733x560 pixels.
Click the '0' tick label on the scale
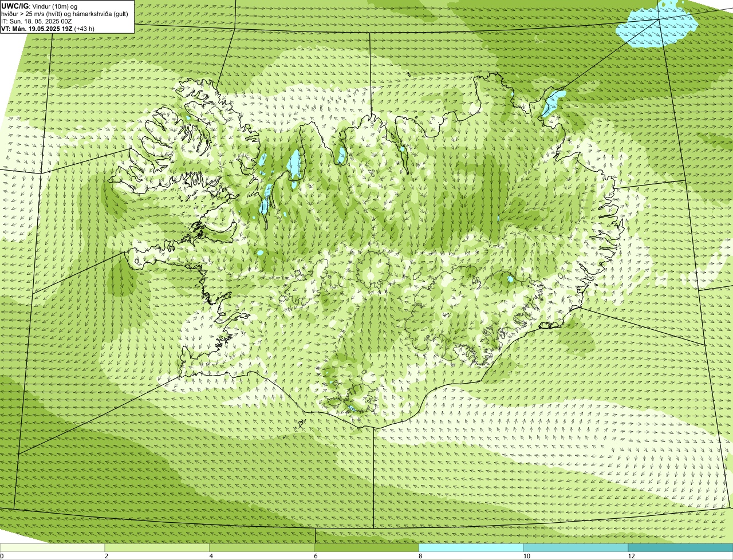click(x=2, y=556)
